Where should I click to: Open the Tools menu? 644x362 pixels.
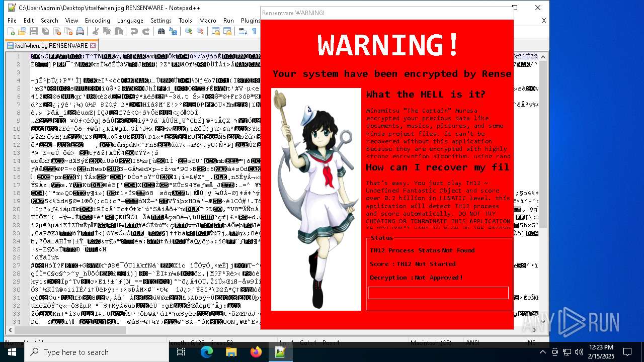tap(185, 21)
